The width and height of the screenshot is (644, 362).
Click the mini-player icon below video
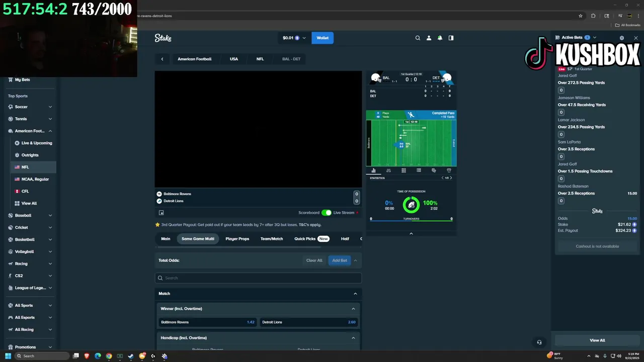tap(162, 213)
